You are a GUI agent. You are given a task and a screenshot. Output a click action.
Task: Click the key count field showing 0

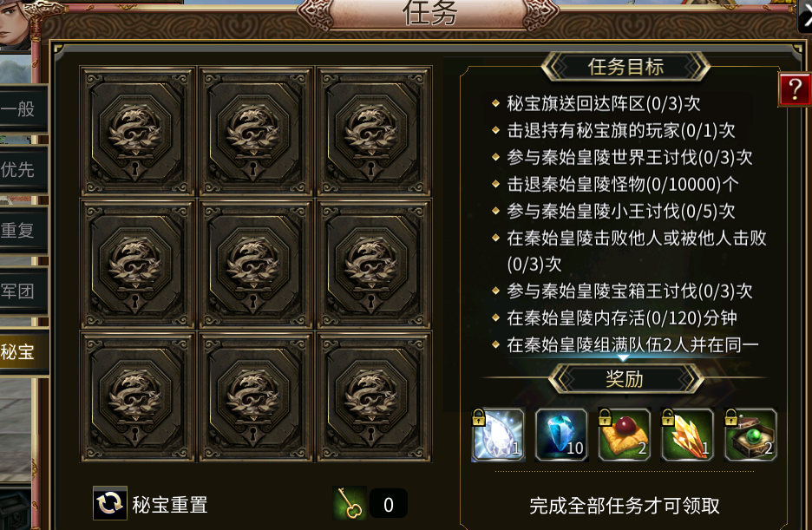(x=389, y=504)
